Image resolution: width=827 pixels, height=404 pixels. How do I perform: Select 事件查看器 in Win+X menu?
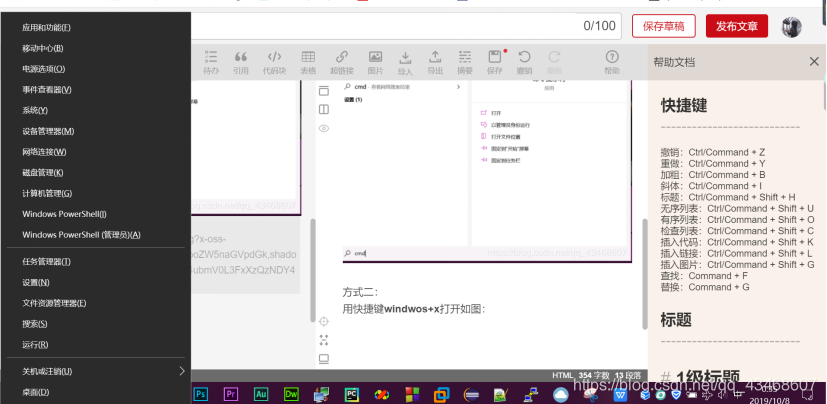pyautogui.click(x=96, y=90)
